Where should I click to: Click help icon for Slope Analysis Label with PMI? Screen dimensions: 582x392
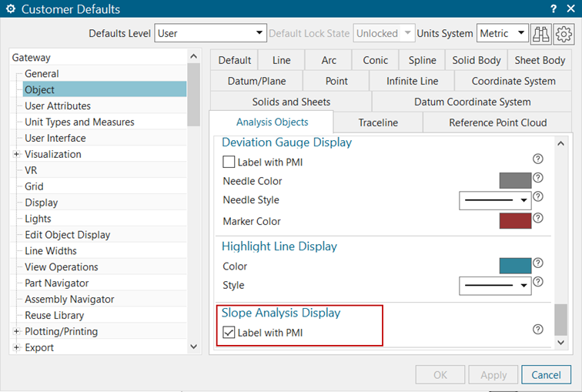[x=538, y=330]
